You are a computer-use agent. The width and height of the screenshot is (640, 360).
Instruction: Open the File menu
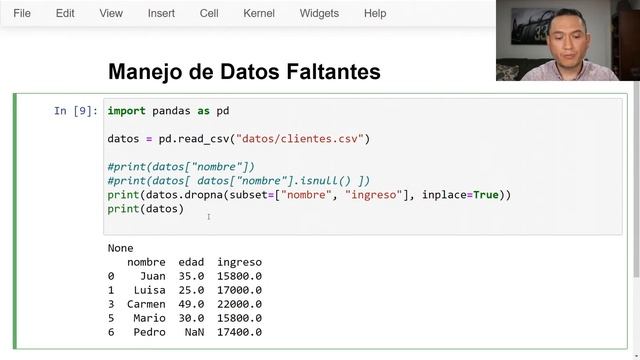(22, 13)
